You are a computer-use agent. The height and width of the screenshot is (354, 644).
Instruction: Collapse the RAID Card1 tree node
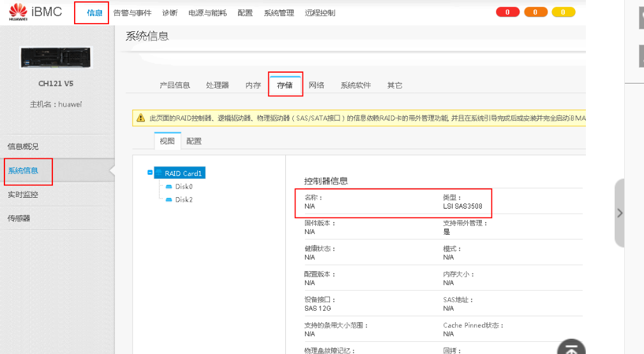coord(150,172)
